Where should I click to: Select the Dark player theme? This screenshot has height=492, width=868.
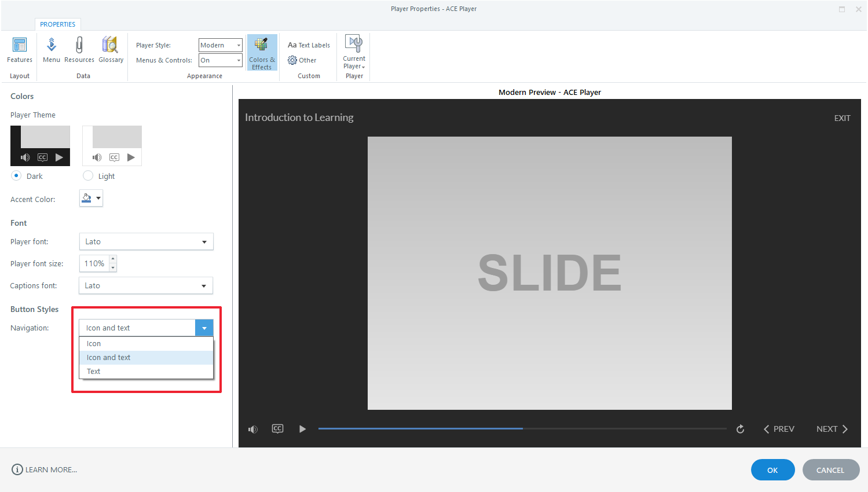16,175
